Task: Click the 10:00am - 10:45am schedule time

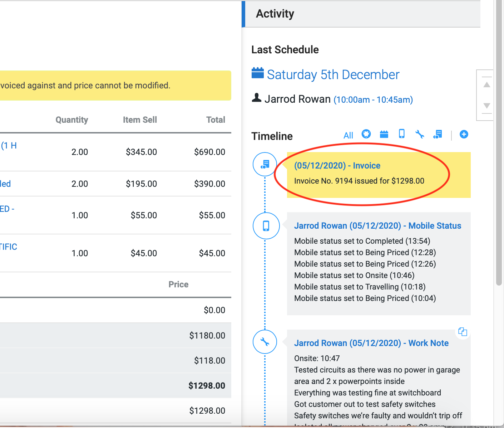Action: [373, 100]
